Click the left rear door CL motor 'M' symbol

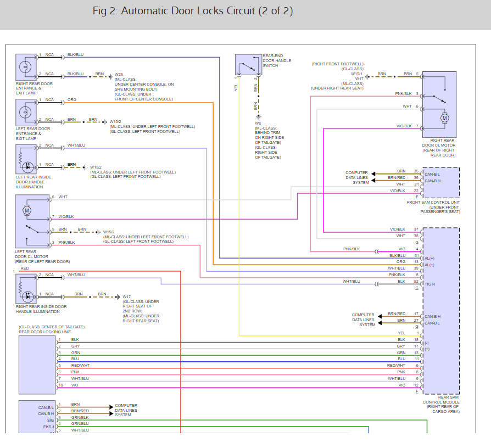(x=26, y=209)
